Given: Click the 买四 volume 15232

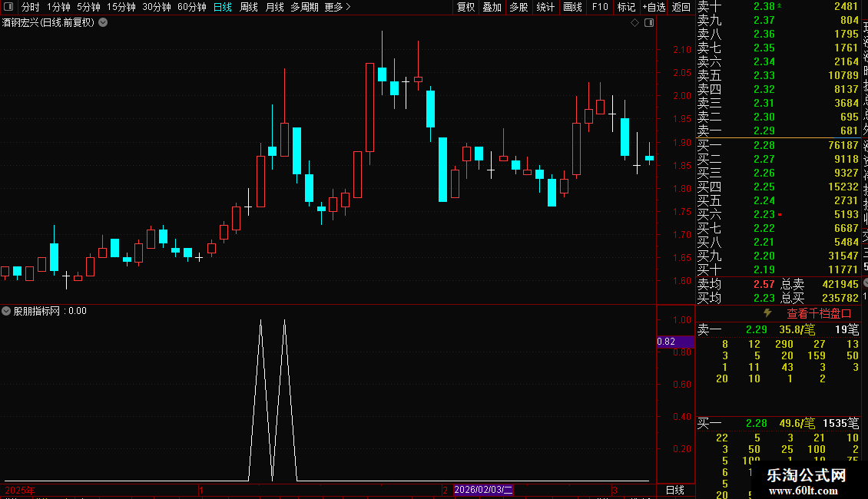Looking at the screenshot, I should 843,187.
